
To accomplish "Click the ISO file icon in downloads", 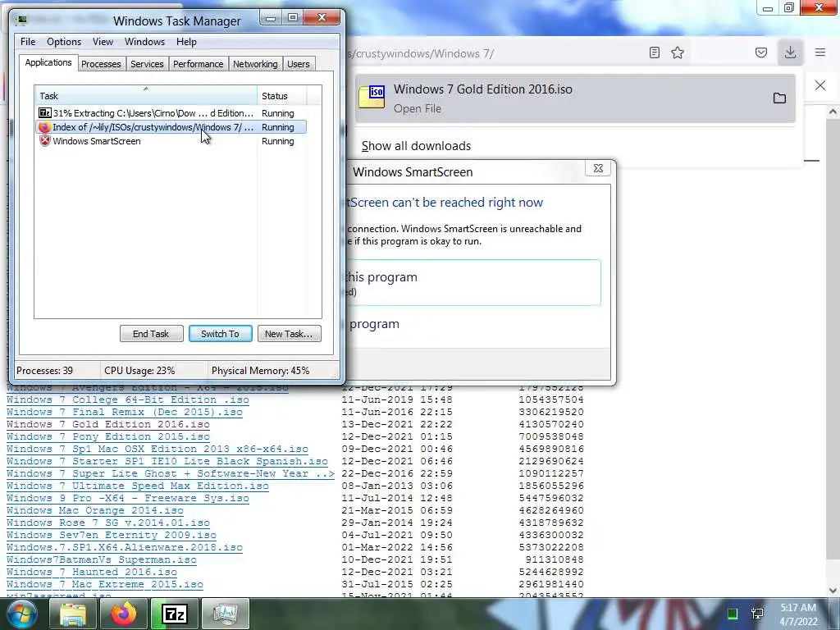I will coord(372,98).
